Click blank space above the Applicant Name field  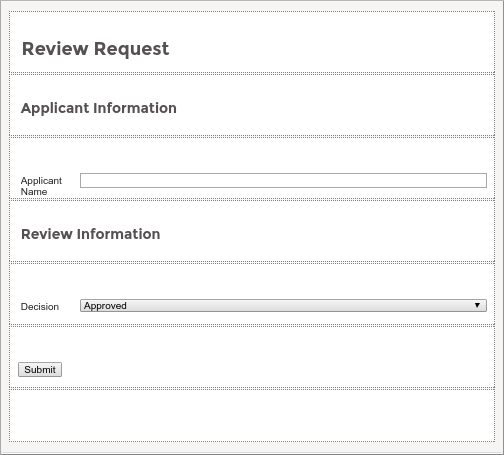click(252, 155)
